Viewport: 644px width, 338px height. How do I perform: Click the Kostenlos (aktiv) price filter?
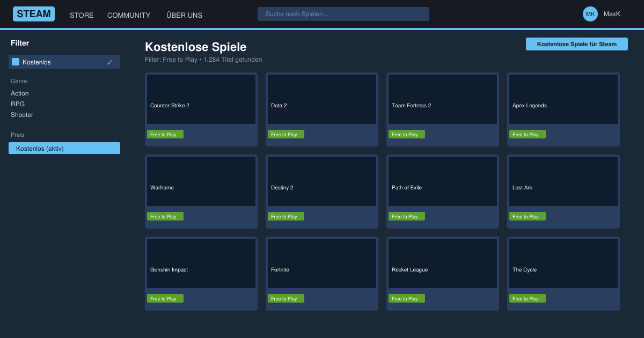point(64,148)
